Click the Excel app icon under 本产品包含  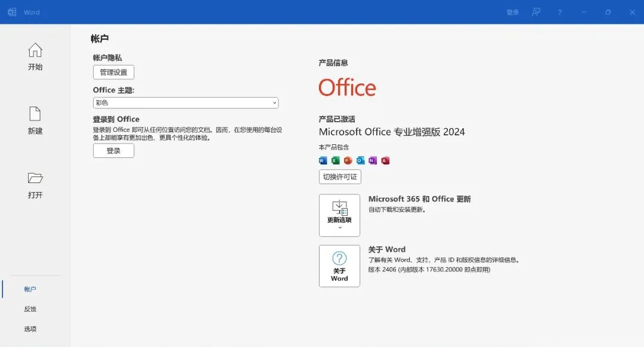(x=336, y=160)
